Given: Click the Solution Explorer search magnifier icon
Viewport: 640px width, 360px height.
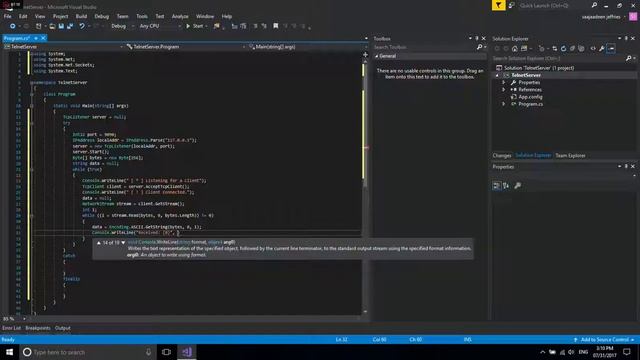Looking at the screenshot, I should [629, 59].
